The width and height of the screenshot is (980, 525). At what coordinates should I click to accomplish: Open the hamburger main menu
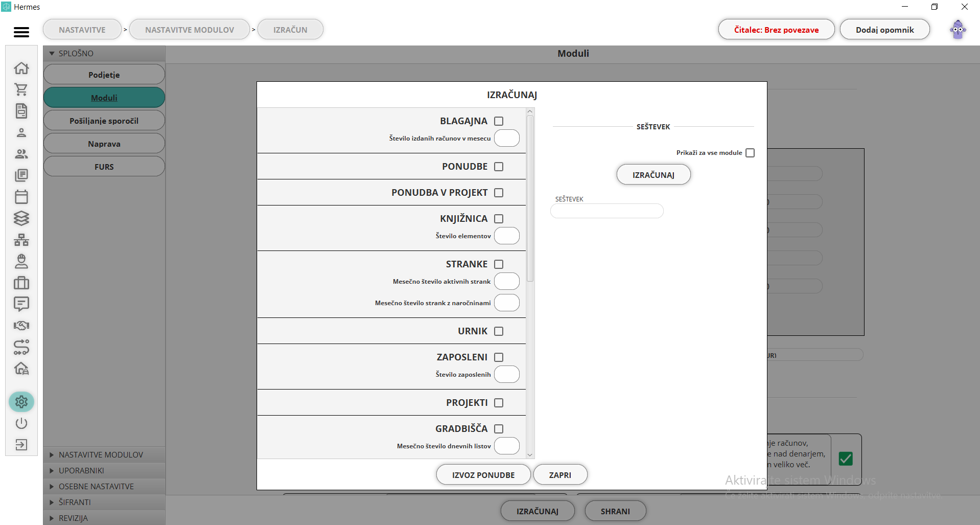tap(21, 32)
